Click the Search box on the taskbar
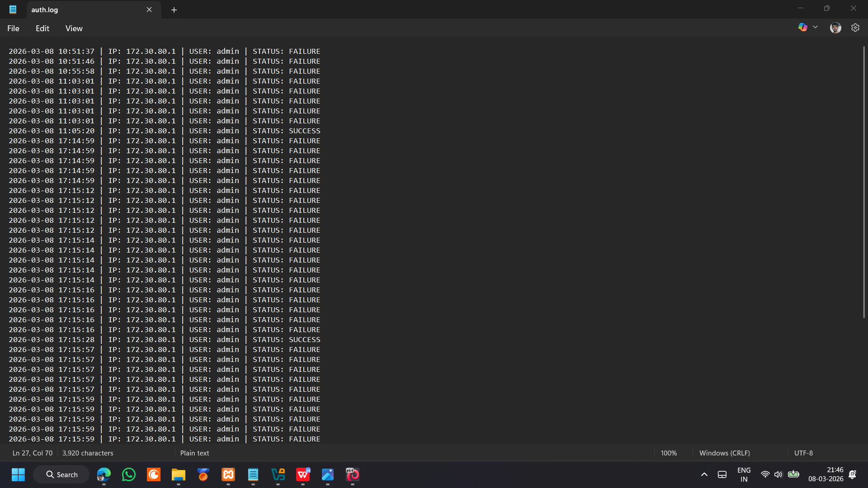Image resolution: width=868 pixels, height=488 pixels. point(61,474)
